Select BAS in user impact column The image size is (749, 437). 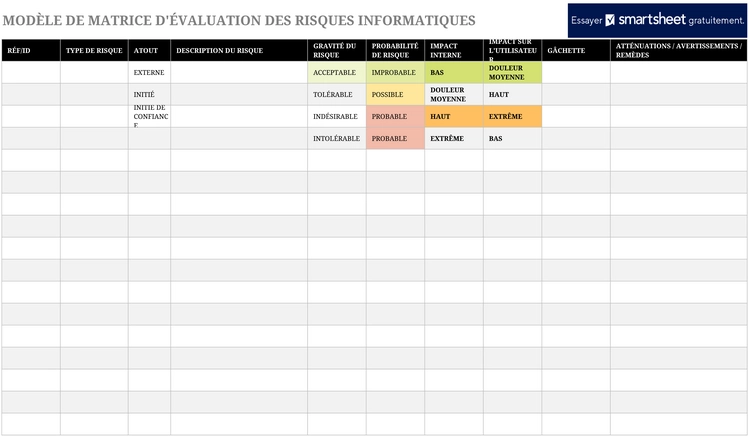[x=513, y=139]
